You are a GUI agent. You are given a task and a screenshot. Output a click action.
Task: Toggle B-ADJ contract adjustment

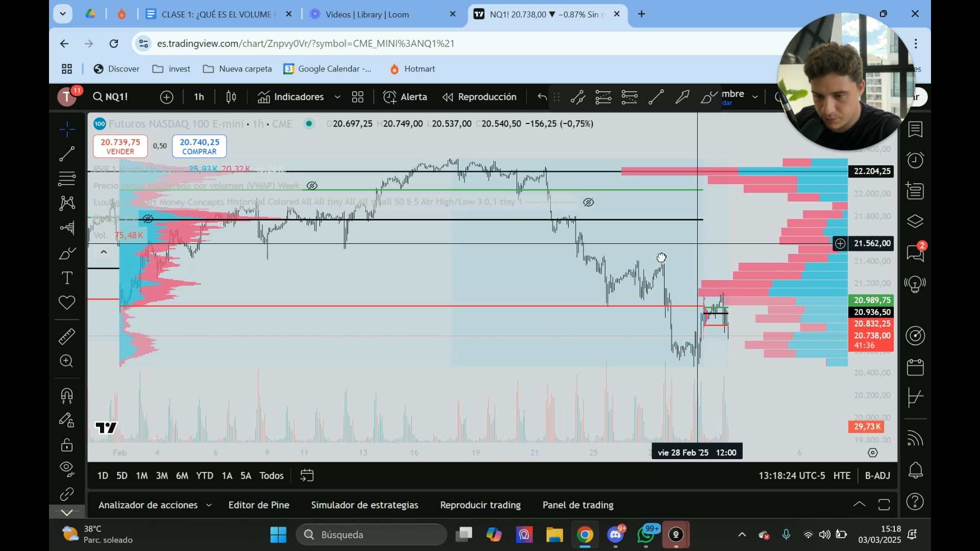click(x=878, y=476)
